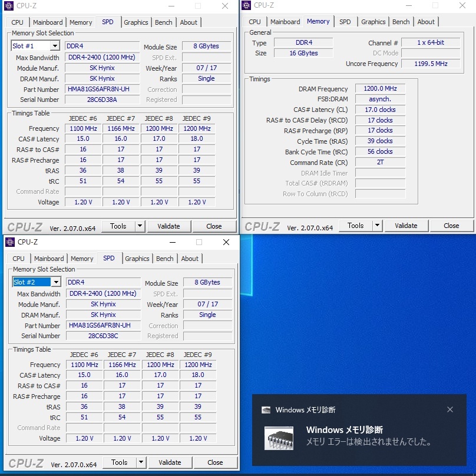Click Size 16 GBytes value
Viewport: 476px width, 476px height.
tap(303, 53)
